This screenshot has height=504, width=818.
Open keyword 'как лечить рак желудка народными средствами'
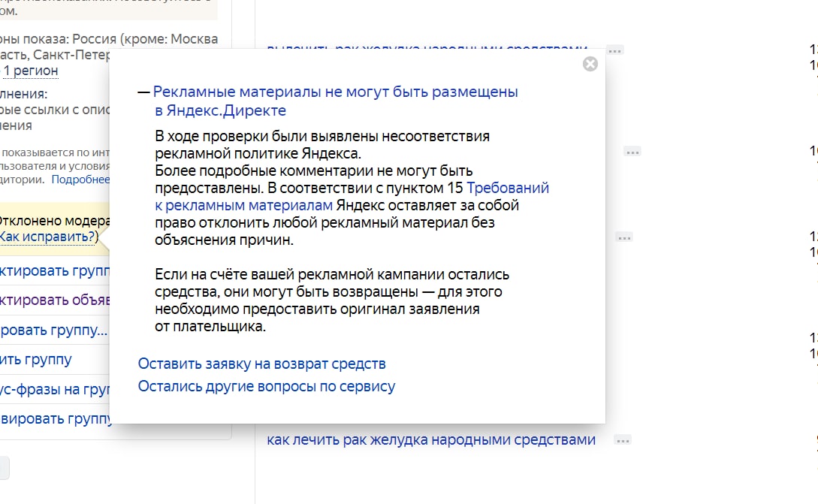pyautogui.click(x=431, y=440)
